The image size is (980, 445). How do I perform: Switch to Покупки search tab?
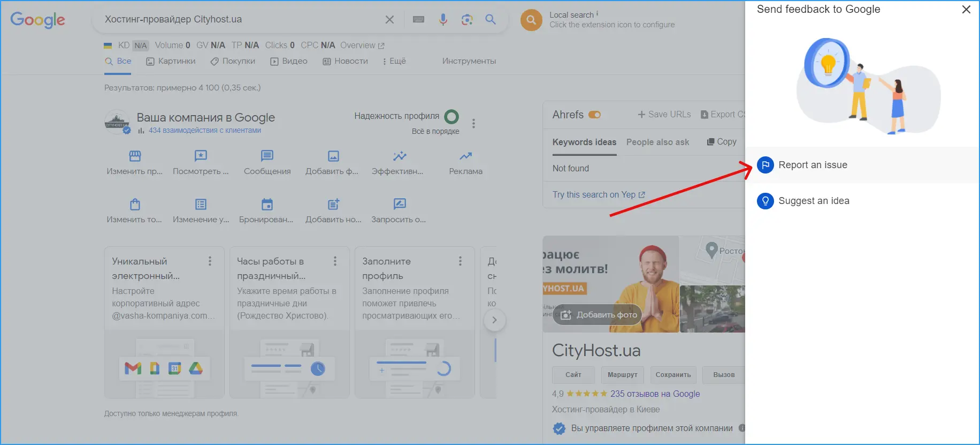pos(233,61)
